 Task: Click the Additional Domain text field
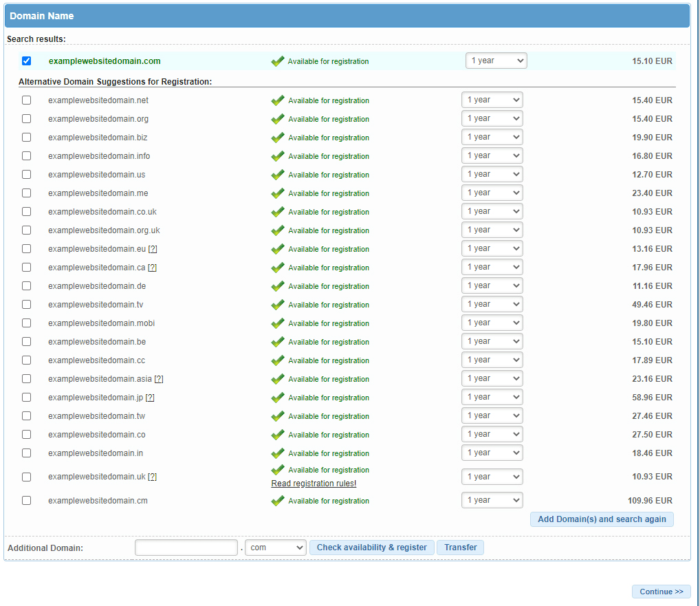[186, 548]
